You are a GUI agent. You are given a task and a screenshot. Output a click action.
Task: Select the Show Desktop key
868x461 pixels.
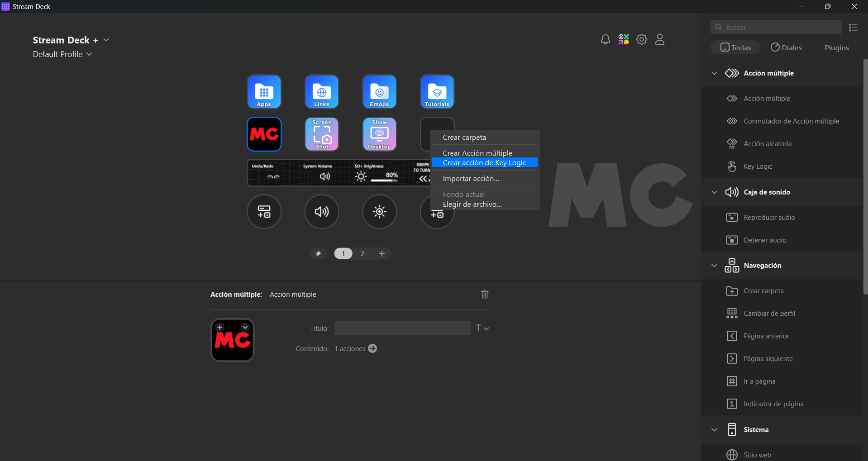(x=379, y=134)
